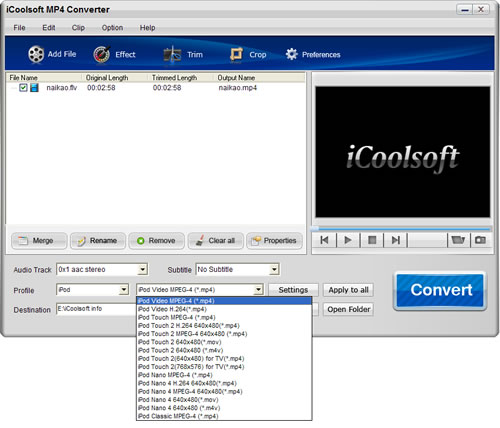Select iPod Touch 2 640x480(*.mov)
The image size is (500, 428).
tap(224, 342)
